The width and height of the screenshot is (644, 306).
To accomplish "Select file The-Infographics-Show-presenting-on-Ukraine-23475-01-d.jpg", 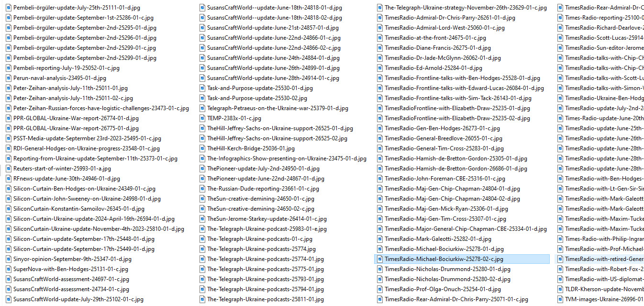I will click(287, 159).
